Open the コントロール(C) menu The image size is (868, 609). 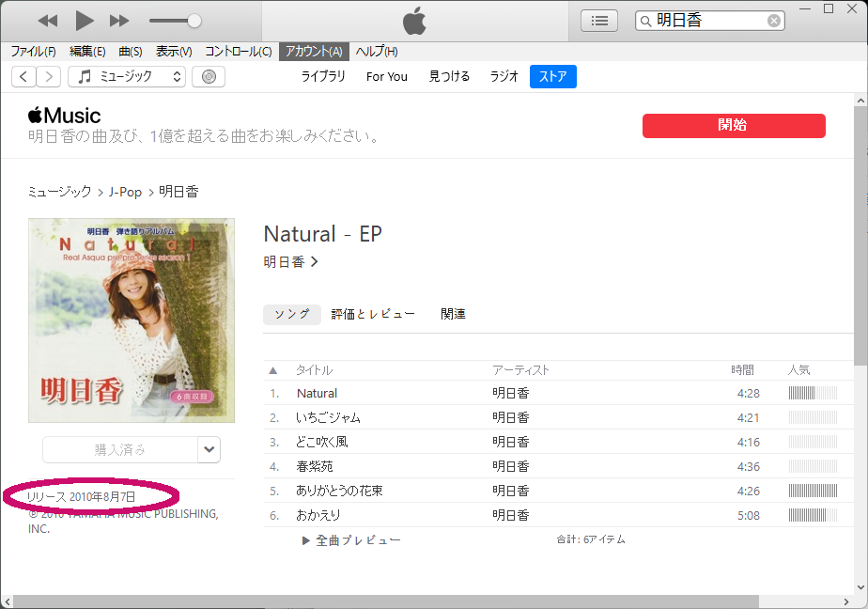click(239, 52)
